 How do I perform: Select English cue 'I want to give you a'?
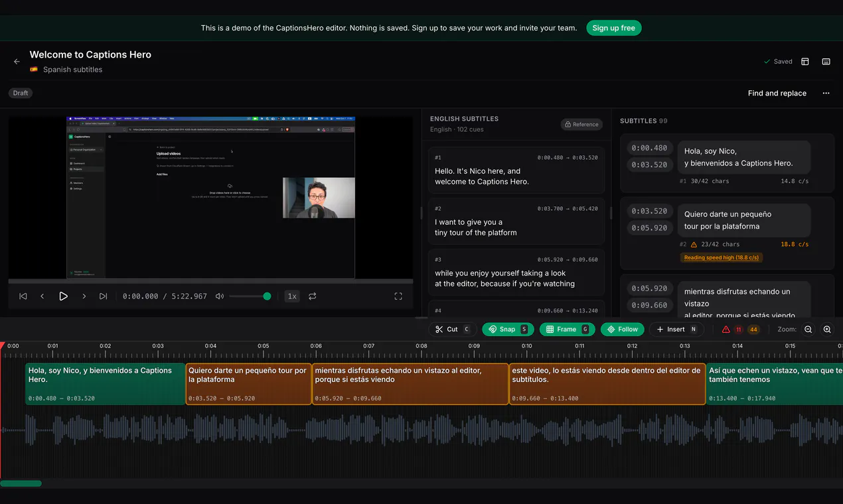click(x=516, y=221)
